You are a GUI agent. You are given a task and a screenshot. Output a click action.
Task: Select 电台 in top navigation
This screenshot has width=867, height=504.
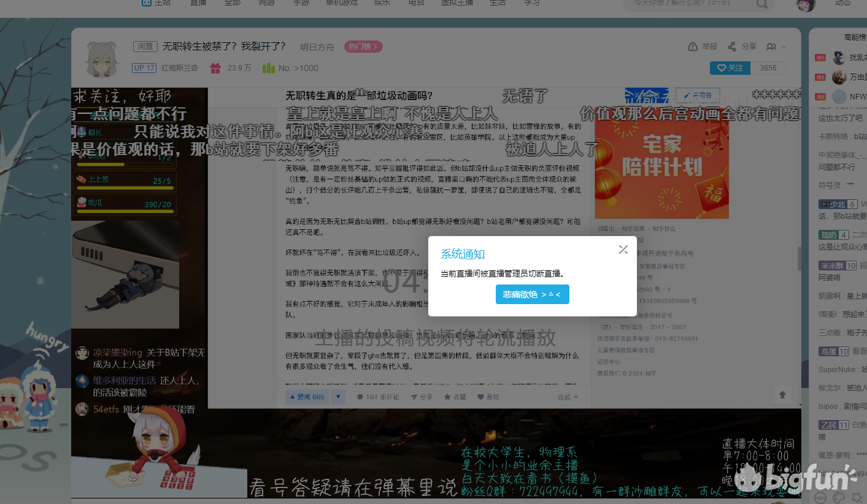point(416,2)
